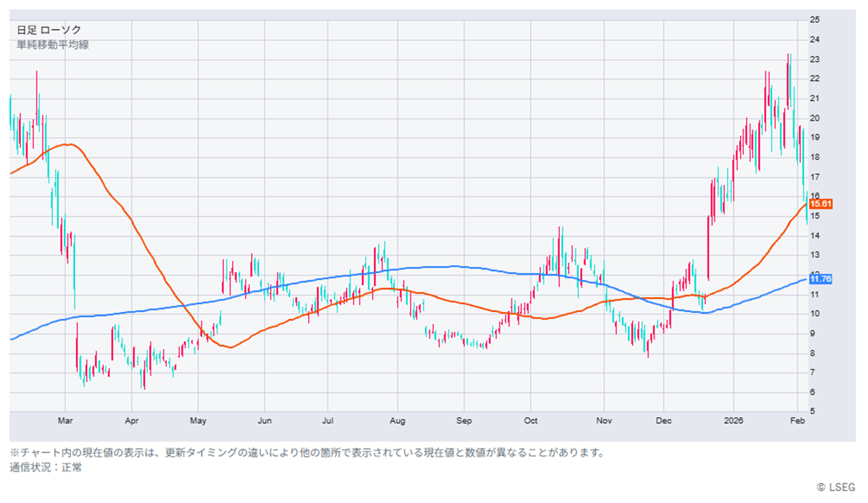868x503 pixels.
Task: Select the Feb date label
Action: 797,421
